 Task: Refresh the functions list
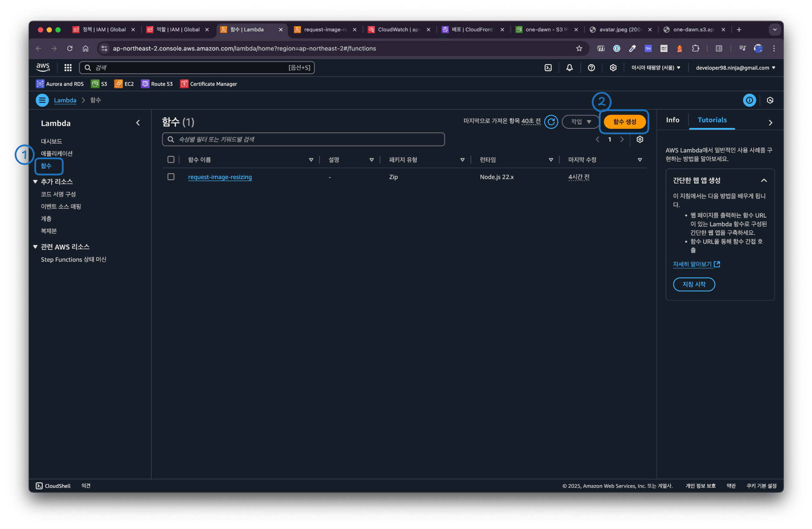tap(551, 122)
